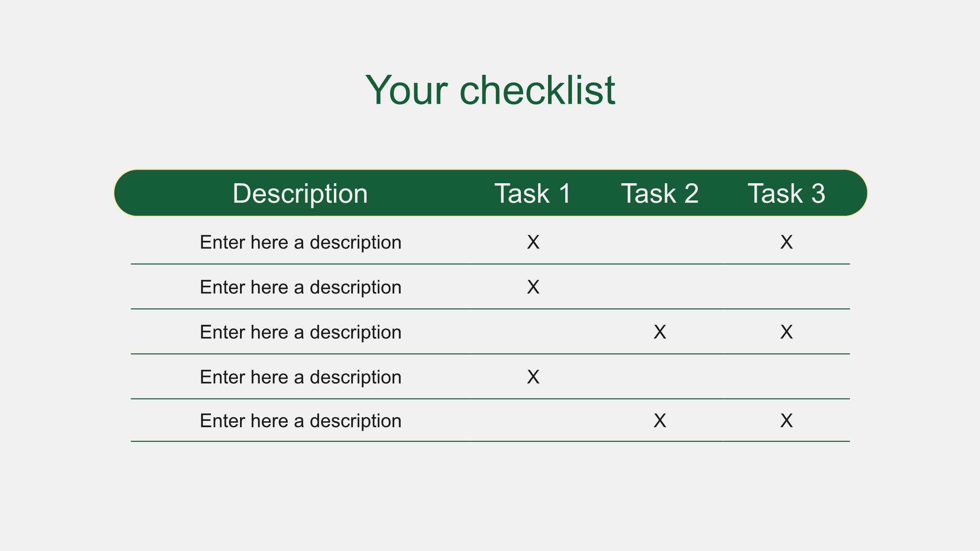This screenshot has width=980, height=551.
Task: Click the X under Task 1 in second row
Action: tap(533, 287)
